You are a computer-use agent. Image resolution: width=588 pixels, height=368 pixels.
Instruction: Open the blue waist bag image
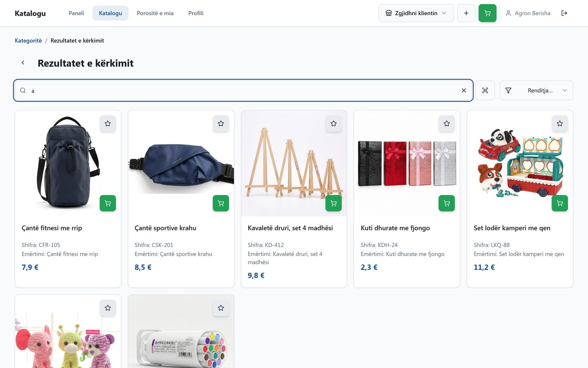(181, 163)
